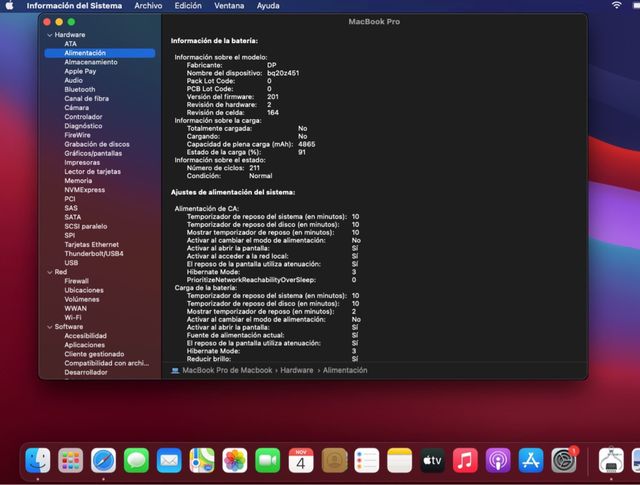Click MacBook Pro de Macbook breadcrumb
Viewport: 640px width, 485px height.
(x=227, y=370)
